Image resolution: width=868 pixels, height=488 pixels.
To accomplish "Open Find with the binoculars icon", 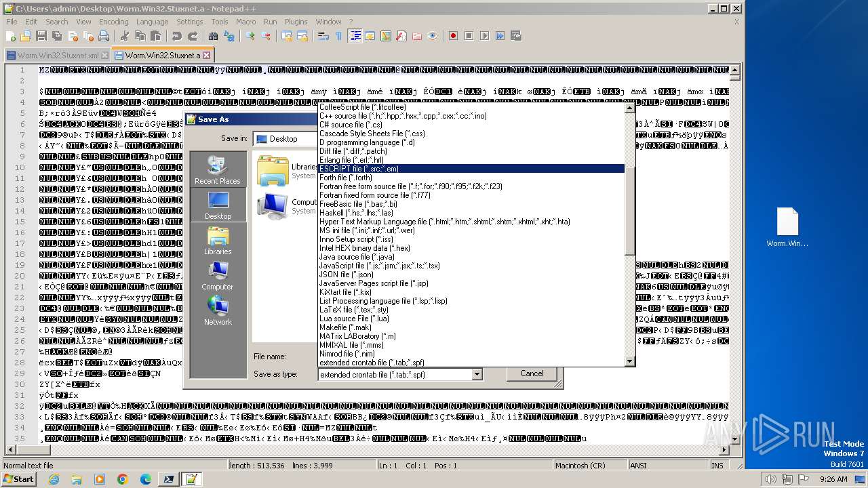I will coord(214,36).
